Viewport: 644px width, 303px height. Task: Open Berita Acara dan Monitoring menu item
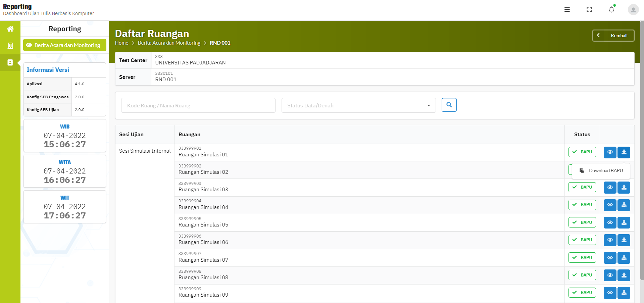click(65, 45)
